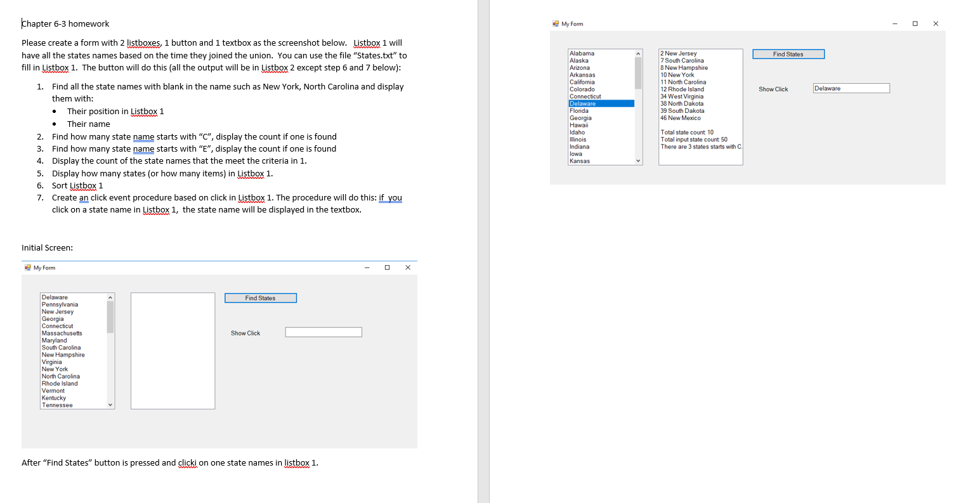Click the scroll-down arrow in the screenshot's Delaware listbox
This screenshot has width=980, height=503.
pyautogui.click(x=110, y=405)
